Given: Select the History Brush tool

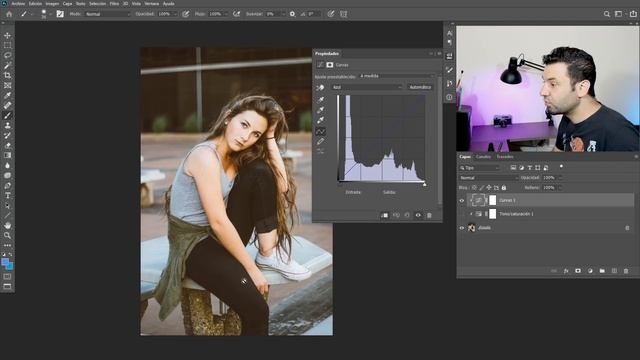Looking at the screenshot, I should (x=7, y=135).
